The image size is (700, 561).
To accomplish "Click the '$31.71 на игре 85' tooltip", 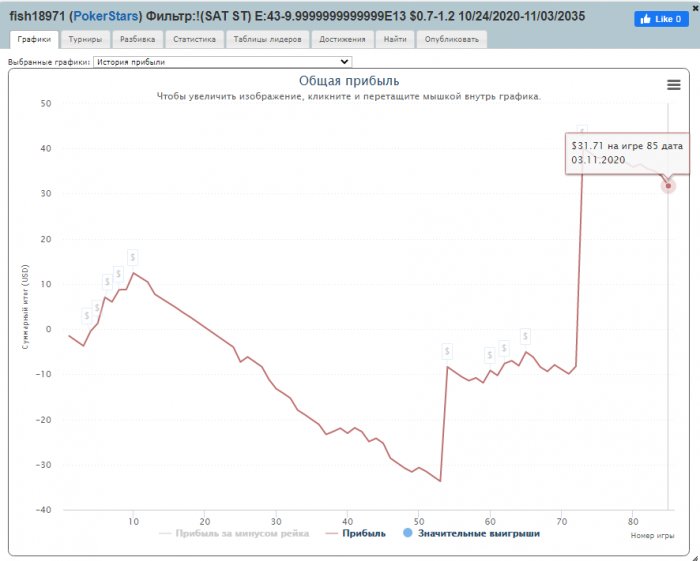I will click(x=627, y=153).
